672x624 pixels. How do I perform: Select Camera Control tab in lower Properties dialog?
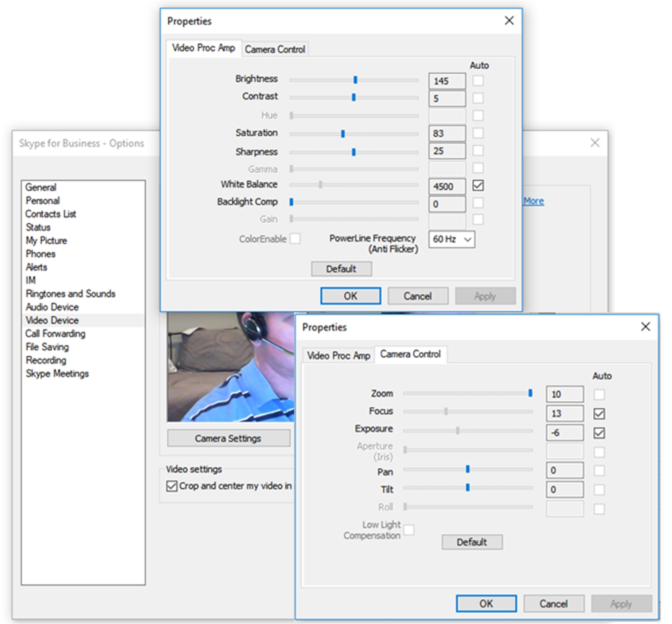pos(411,354)
